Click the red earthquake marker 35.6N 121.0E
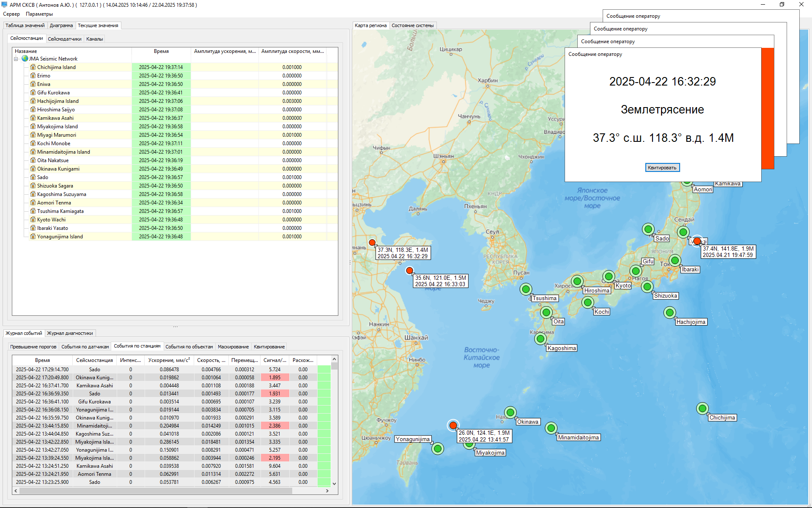This screenshot has width=812, height=508. tap(409, 271)
